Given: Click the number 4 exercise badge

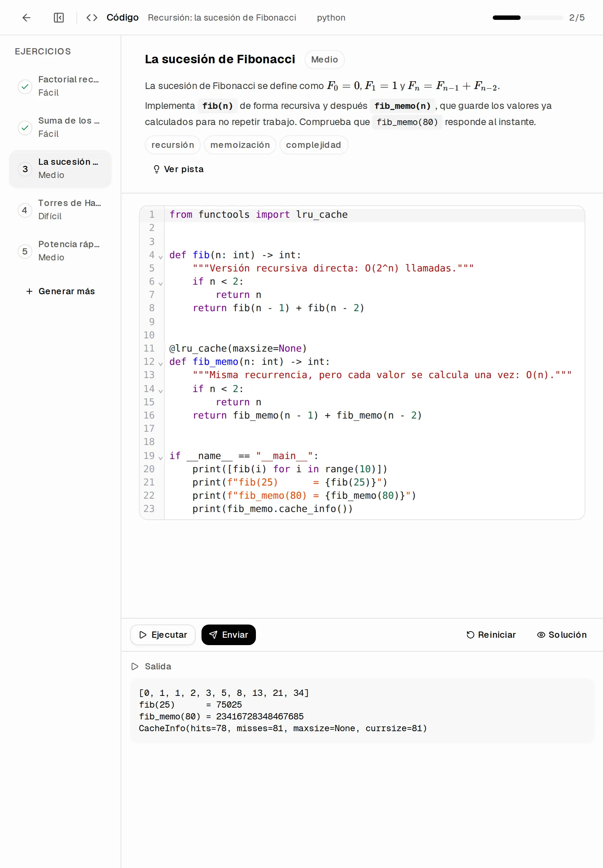Looking at the screenshot, I should [x=25, y=210].
